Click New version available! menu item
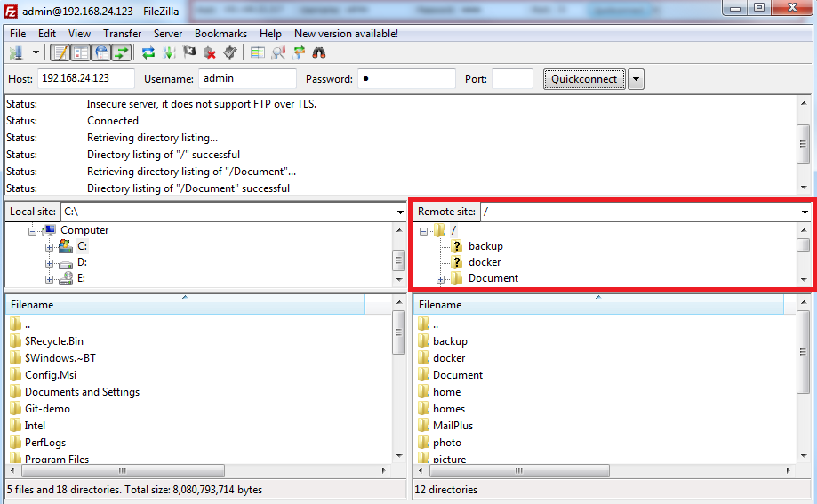This screenshot has height=504, width=817. point(346,34)
